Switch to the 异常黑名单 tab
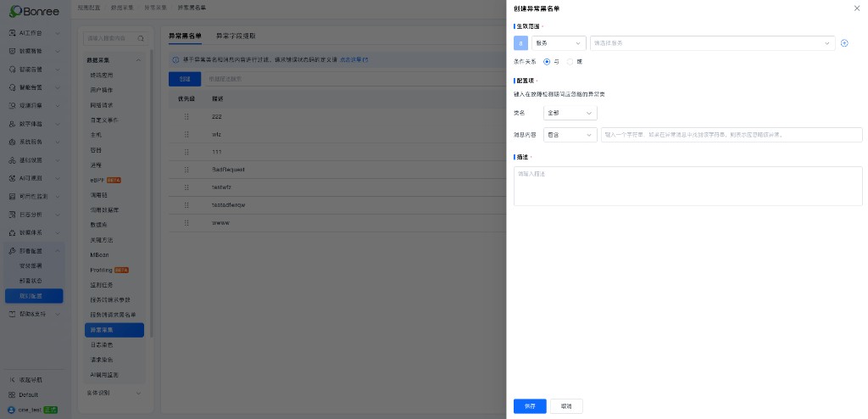Screen dimensions: 868x419 (x=185, y=36)
